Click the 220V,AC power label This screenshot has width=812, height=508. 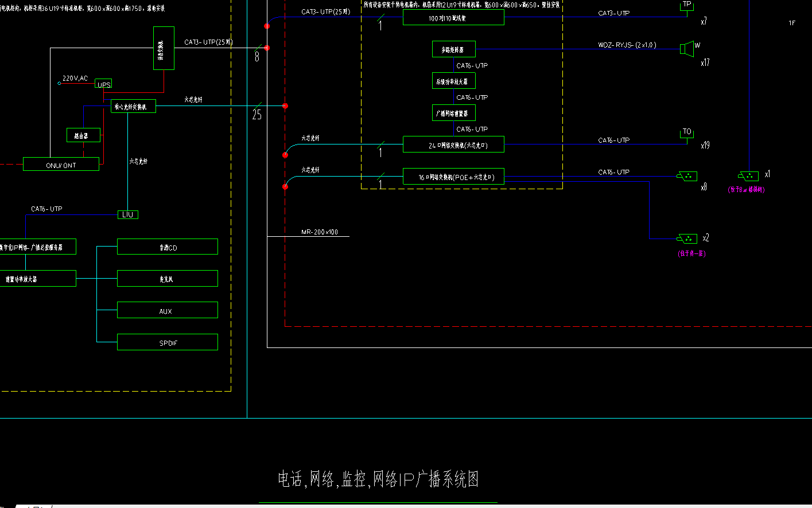tap(75, 79)
